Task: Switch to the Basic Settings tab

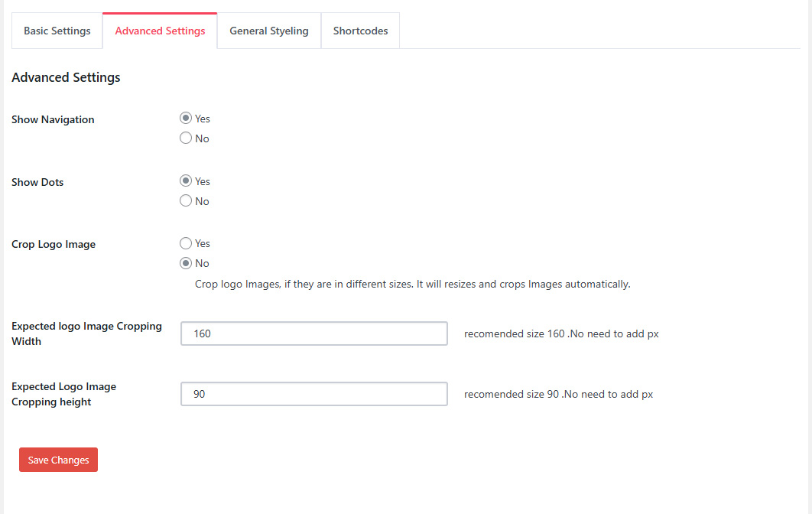Action: (57, 31)
